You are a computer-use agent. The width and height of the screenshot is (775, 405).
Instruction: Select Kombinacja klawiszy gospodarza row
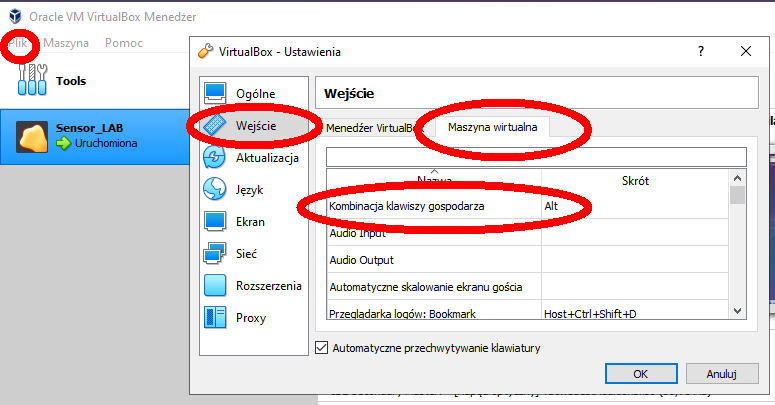[x=527, y=206]
